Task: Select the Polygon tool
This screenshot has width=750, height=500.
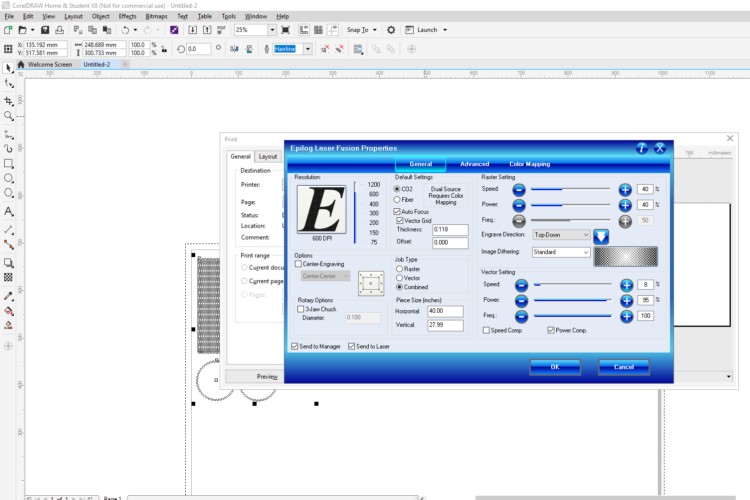Action: tap(8, 193)
